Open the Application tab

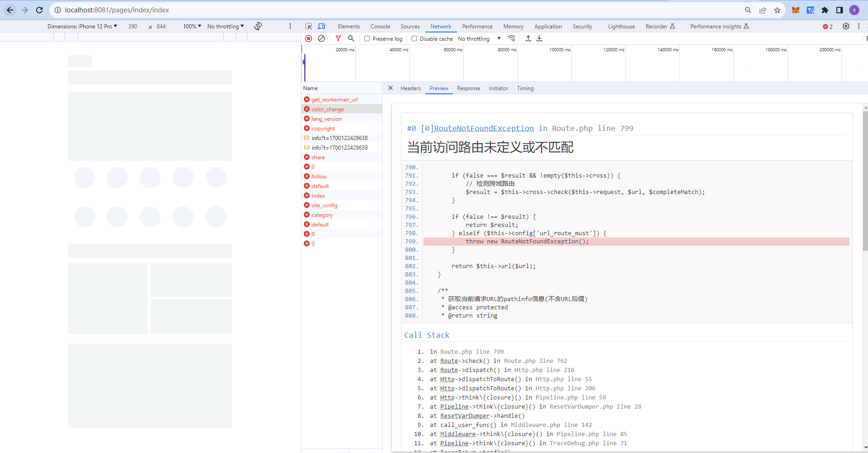click(x=548, y=27)
